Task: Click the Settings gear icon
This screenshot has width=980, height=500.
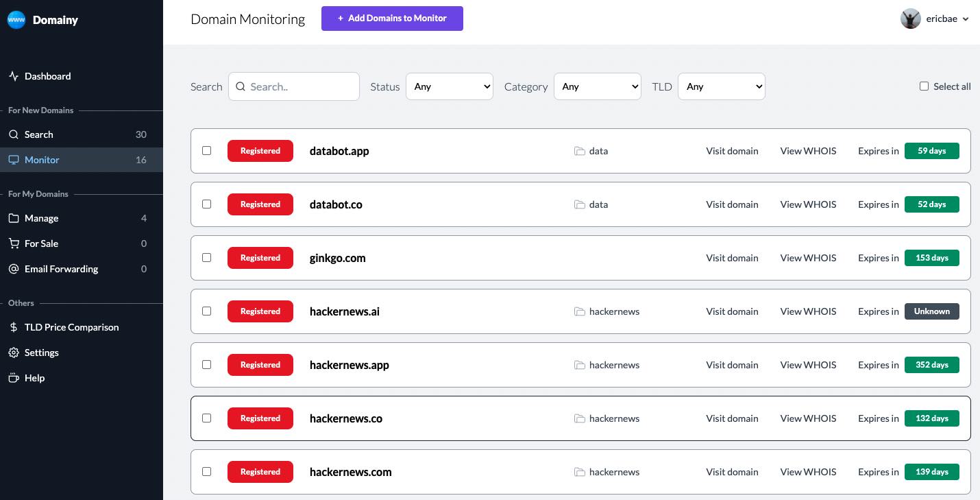Action: pos(14,353)
